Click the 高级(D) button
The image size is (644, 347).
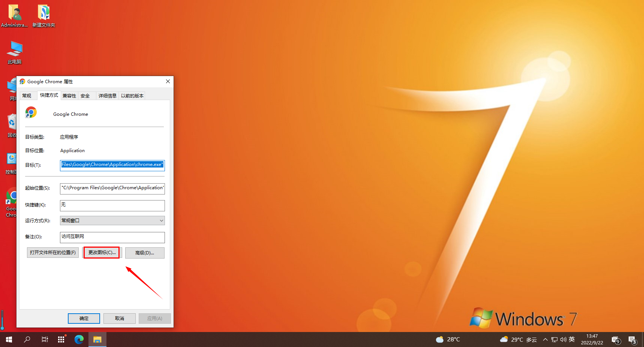click(x=145, y=253)
